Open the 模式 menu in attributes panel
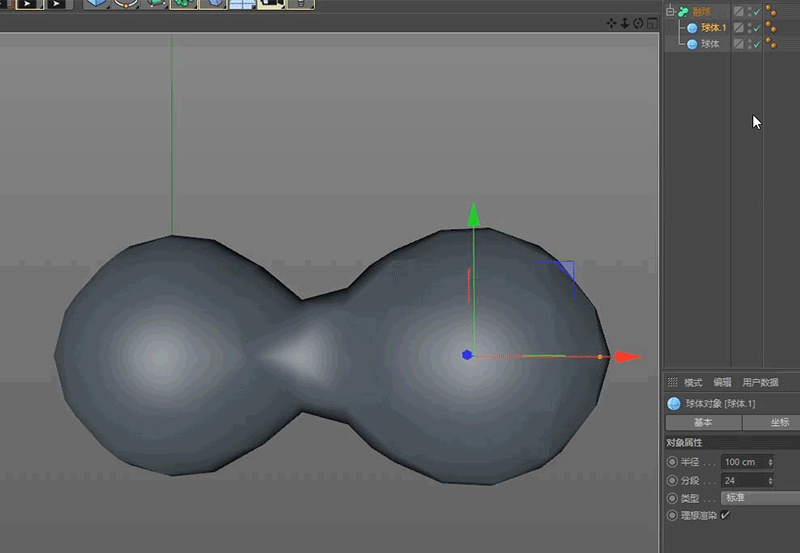 [693, 382]
